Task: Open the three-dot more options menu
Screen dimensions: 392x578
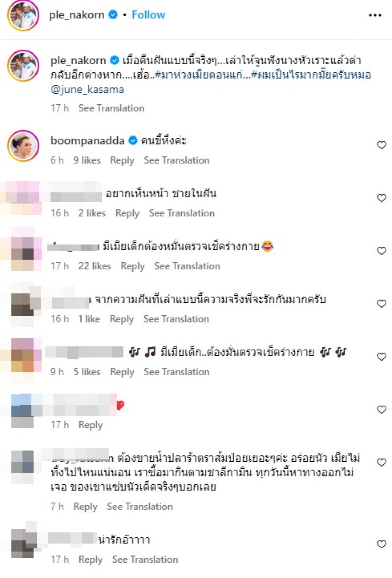Action: (x=375, y=15)
